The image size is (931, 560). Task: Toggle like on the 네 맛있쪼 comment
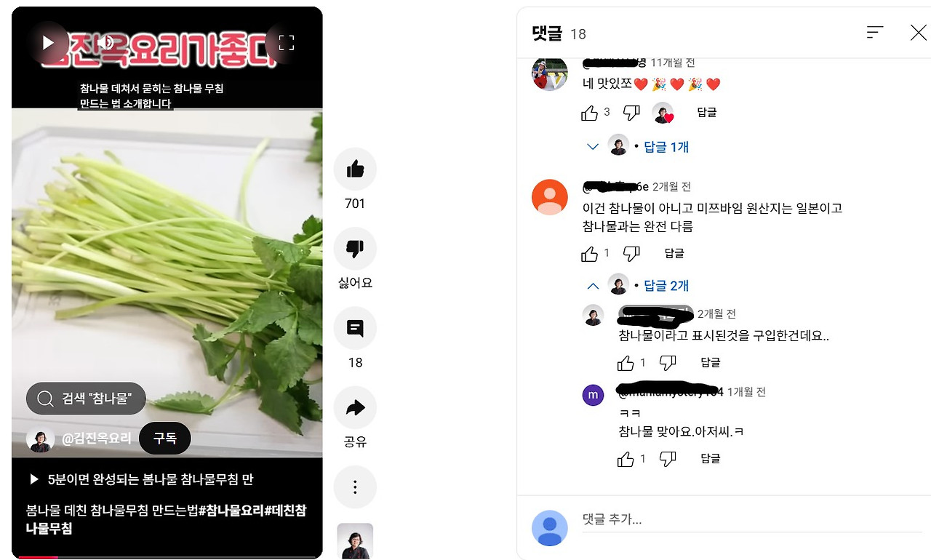coord(589,113)
